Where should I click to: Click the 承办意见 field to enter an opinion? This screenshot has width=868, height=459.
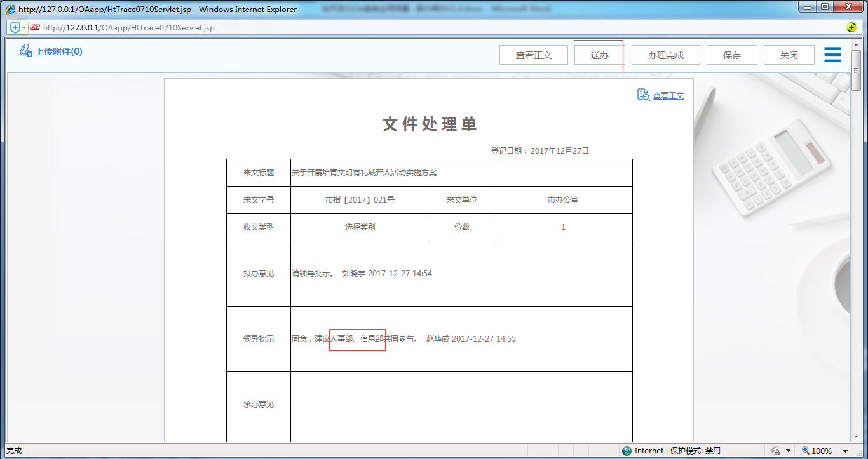(x=461, y=404)
